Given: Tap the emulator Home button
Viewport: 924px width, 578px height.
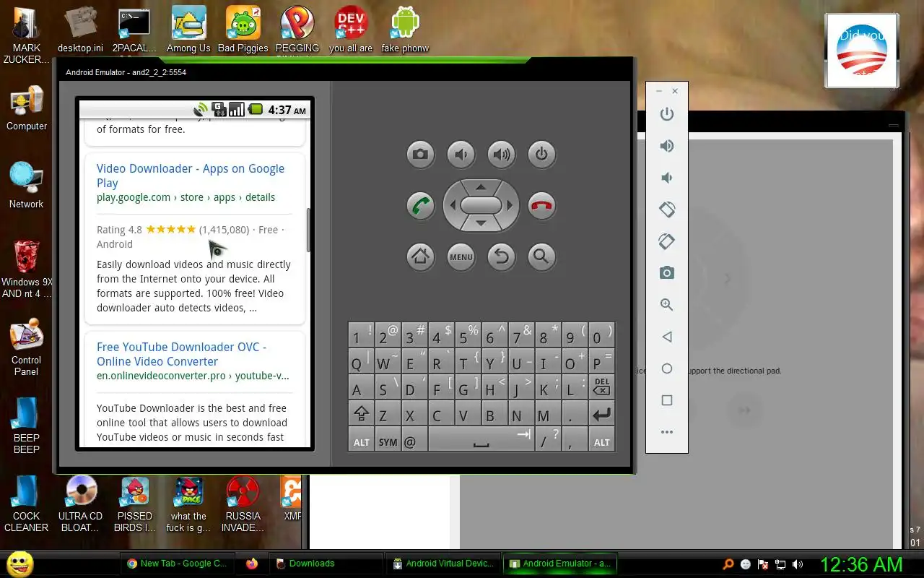Looking at the screenshot, I should coord(420,256).
